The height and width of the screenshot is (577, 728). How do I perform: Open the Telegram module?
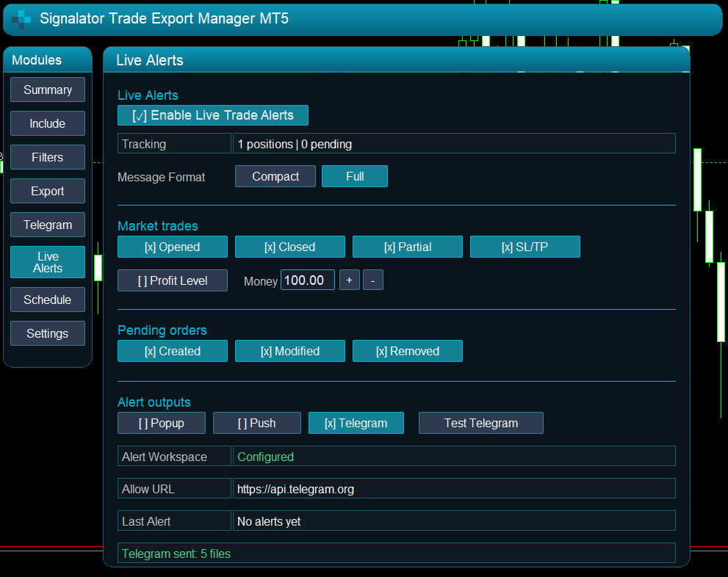47,225
